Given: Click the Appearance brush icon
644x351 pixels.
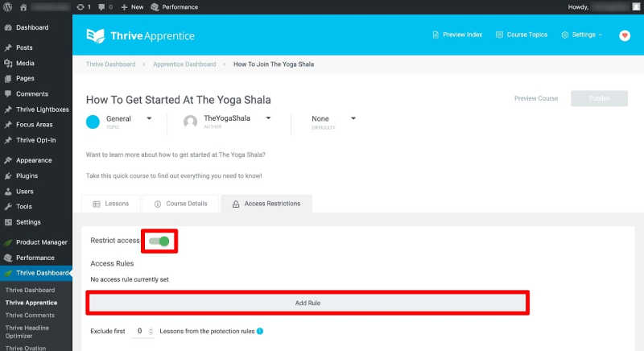Looking at the screenshot, I should coord(8,160).
